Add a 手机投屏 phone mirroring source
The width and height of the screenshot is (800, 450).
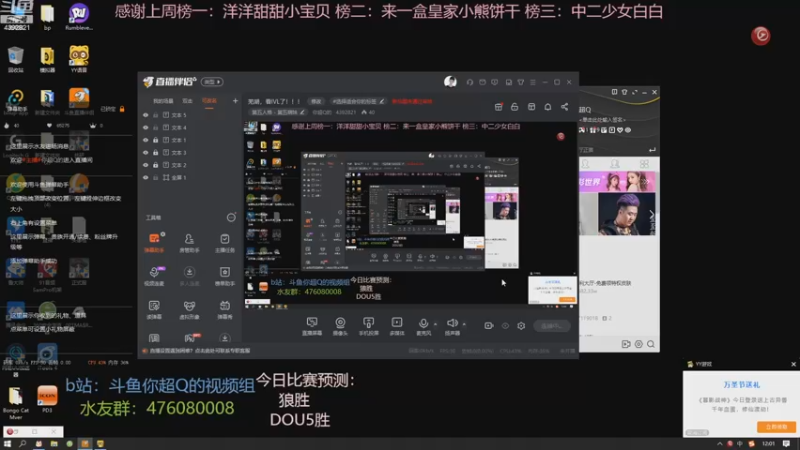tap(368, 326)
